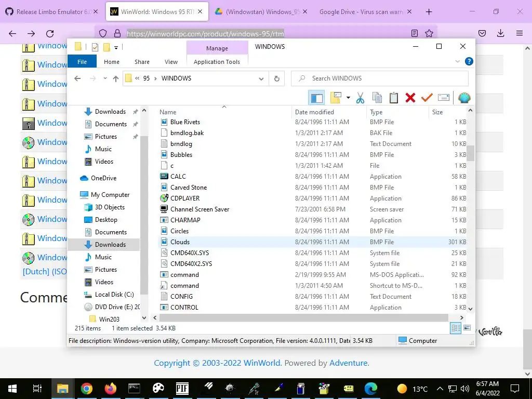This screenshot has width=532, height=399.
Task: Open the folder options dropdown arrow
Action: pyautogui.click(x=348, y=98)
